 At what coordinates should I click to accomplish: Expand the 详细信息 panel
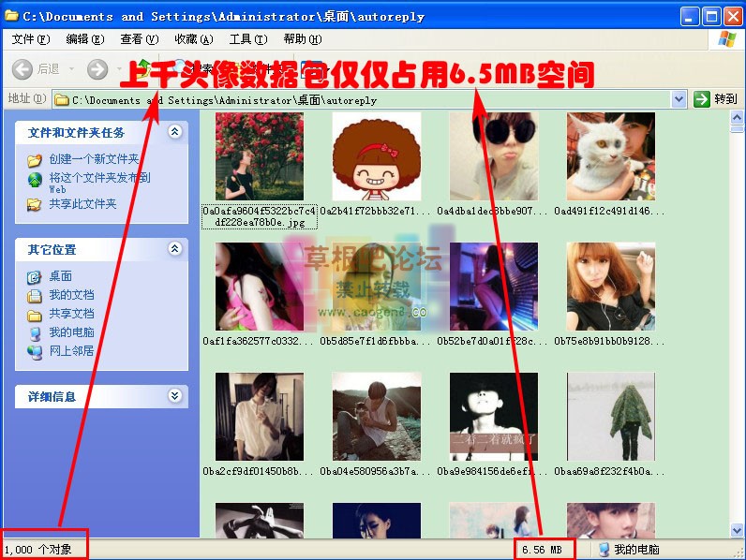175,395
